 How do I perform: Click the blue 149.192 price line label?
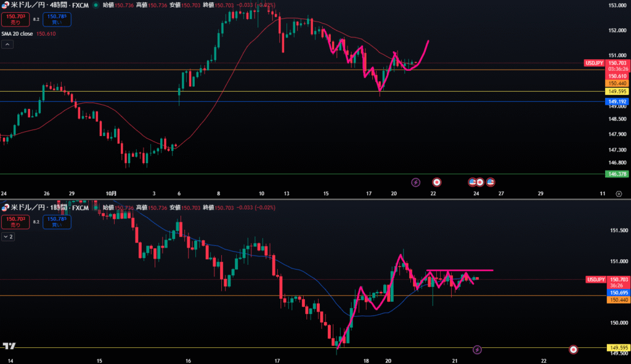(x=617, y=102)
